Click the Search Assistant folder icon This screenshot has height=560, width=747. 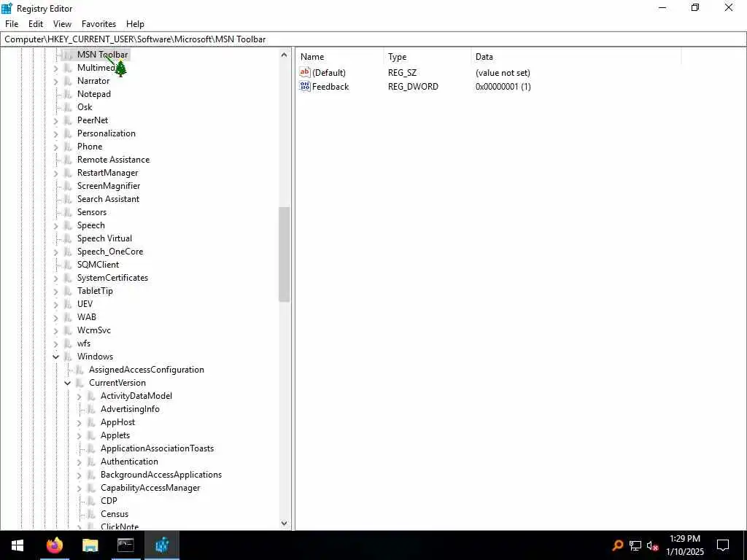pos(69,199)
